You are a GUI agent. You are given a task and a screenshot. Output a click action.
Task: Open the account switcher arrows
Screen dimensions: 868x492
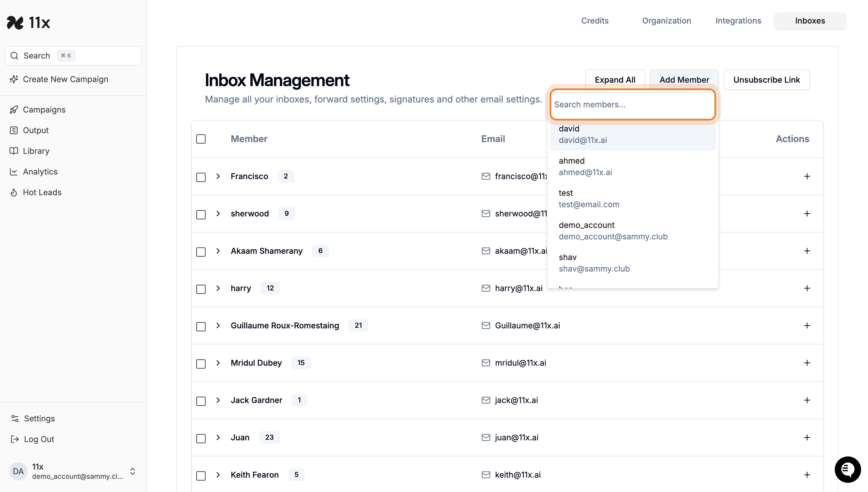(132, 471)
